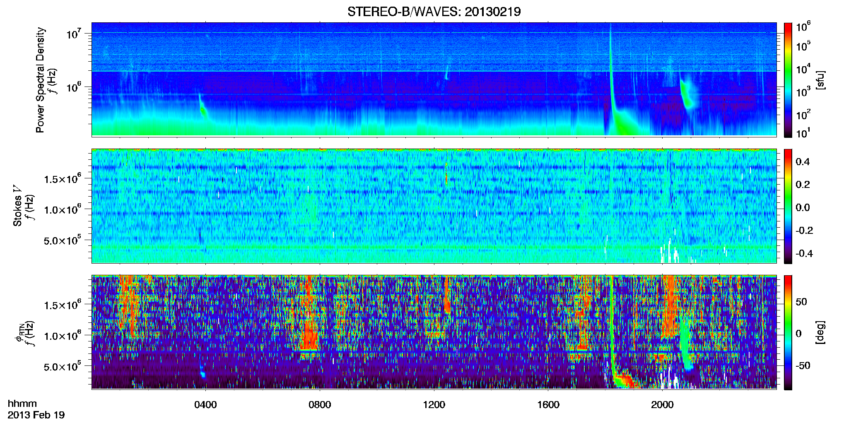Click the 0.4 label on Stokes colorbar
The height and width of the screenshot is (447, 868).
(x=803, y=161)
